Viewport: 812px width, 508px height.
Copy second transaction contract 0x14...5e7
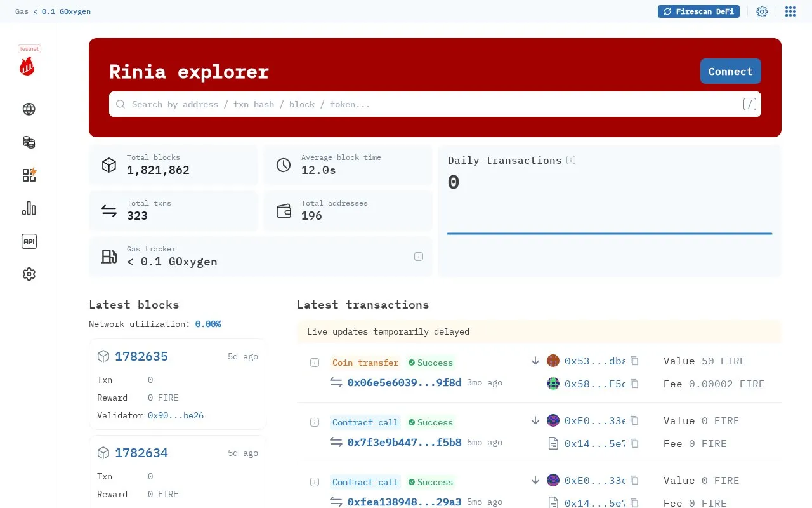[x=634, y=443]
